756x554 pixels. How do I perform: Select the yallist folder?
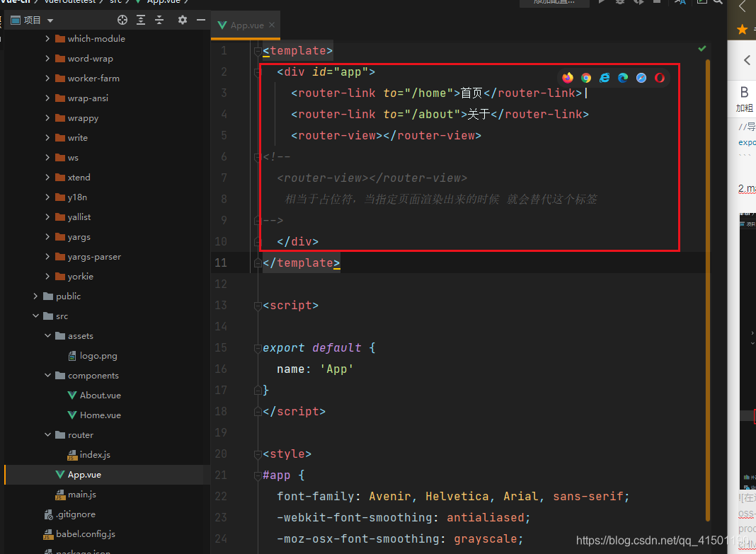(x=79, y=217)
